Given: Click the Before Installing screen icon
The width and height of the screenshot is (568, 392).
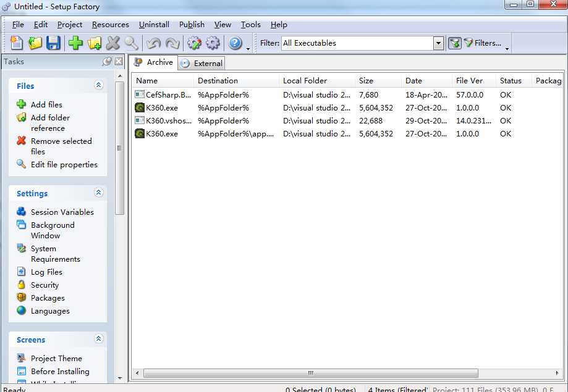Looking at the screenshot, I should pyautogui.click(x=22, y=371).
